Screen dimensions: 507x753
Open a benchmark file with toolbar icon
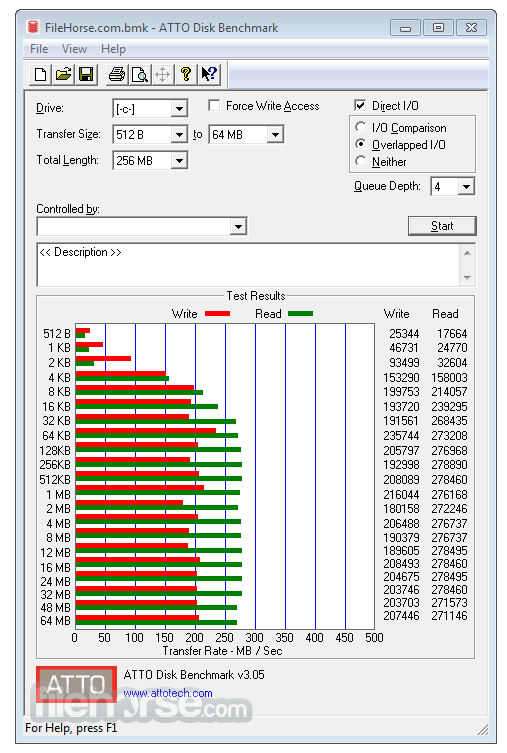[x=63, y=74]
